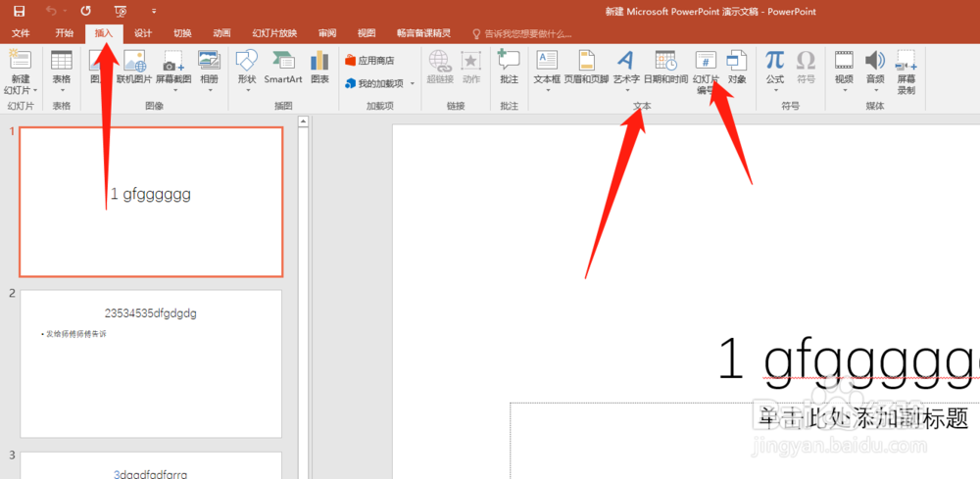Insert an 对象 object
980x479 pixels.
(737, 67)
